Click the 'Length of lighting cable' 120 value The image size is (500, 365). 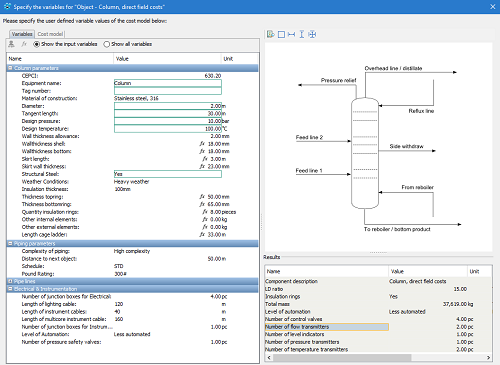click(x=119, y=304)
